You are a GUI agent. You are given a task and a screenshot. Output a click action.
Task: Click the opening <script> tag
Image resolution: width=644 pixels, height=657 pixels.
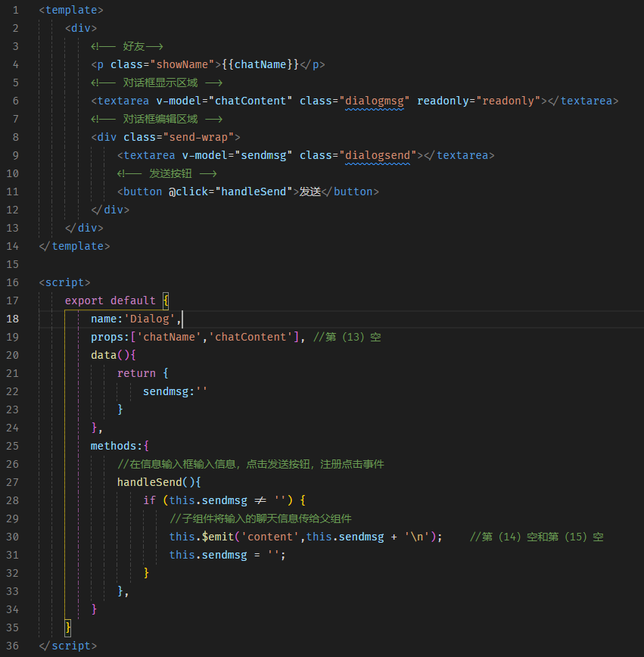click(65, 283)
